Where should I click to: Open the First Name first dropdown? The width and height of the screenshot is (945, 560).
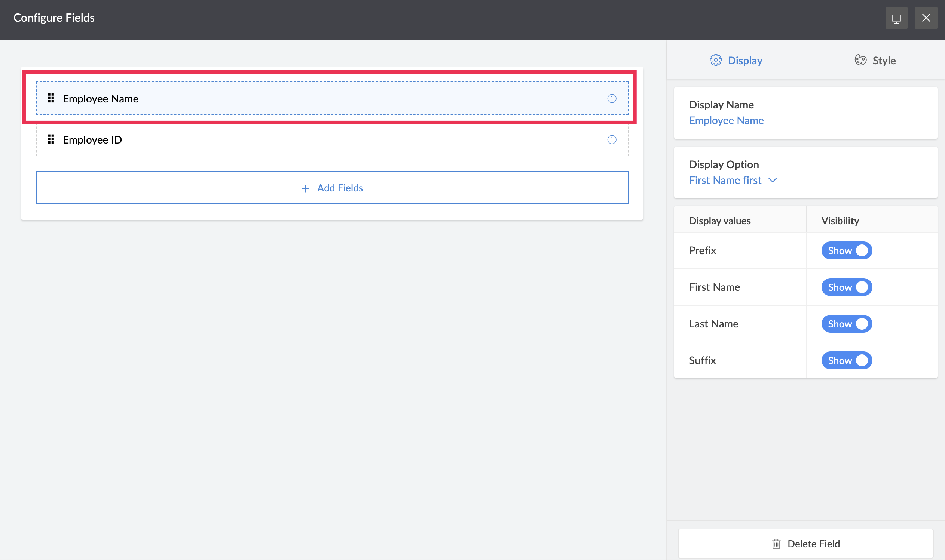(x=725, y=181)
